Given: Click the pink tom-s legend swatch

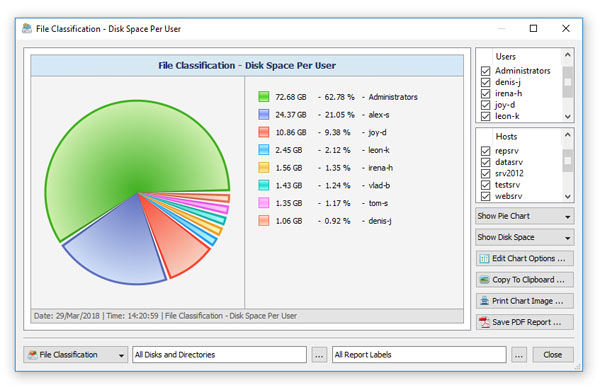Looking at the screenshot, I should point(264,203).
